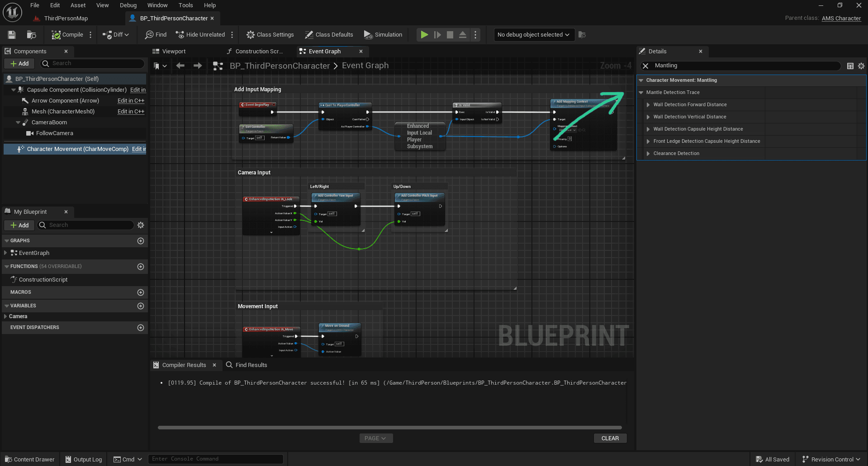Click the CLEAR compiler results button

610,438
